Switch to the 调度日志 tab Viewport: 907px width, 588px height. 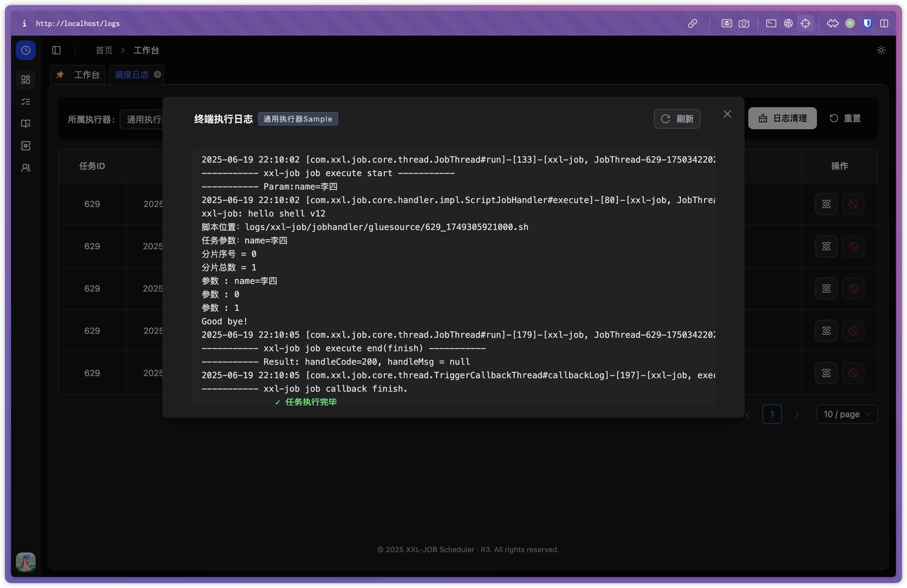click(x=131, y=74)
